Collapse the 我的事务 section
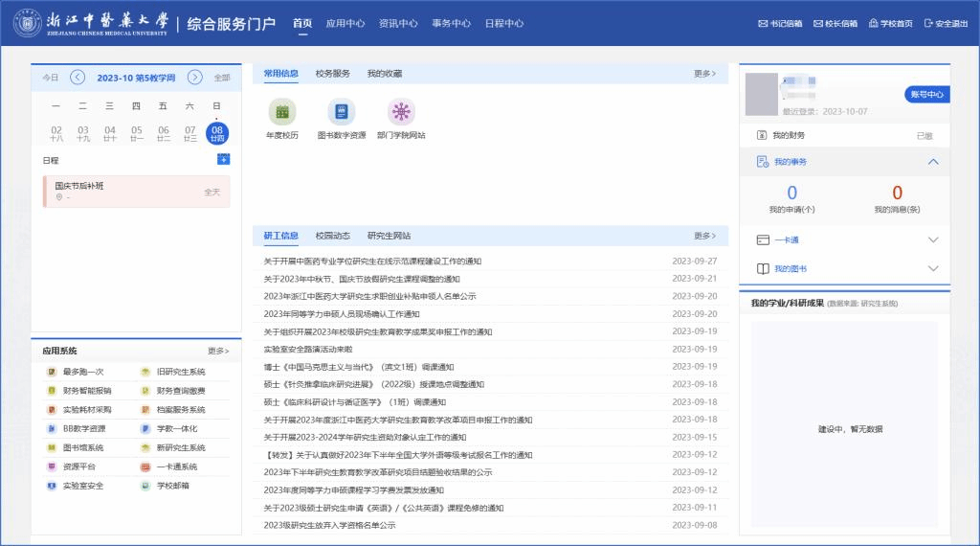 (x=933, y=163)
